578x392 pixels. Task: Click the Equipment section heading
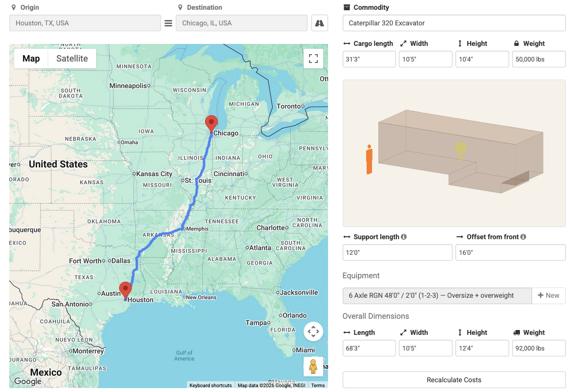361,276
